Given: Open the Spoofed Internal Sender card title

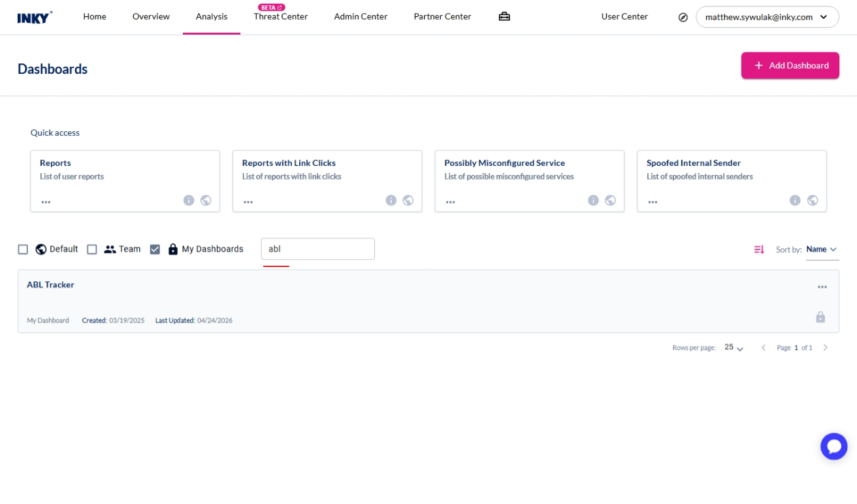Looking at the screenshot, I should (694, 163).
